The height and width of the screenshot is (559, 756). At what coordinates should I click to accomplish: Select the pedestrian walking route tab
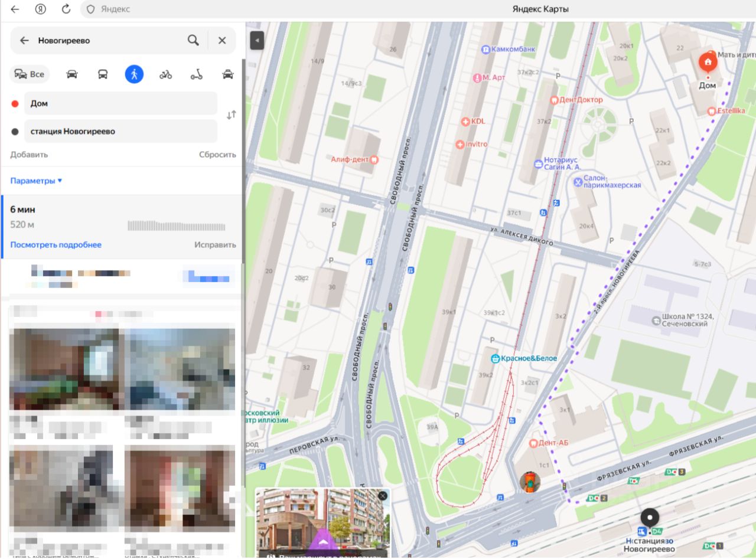(134, 74)
